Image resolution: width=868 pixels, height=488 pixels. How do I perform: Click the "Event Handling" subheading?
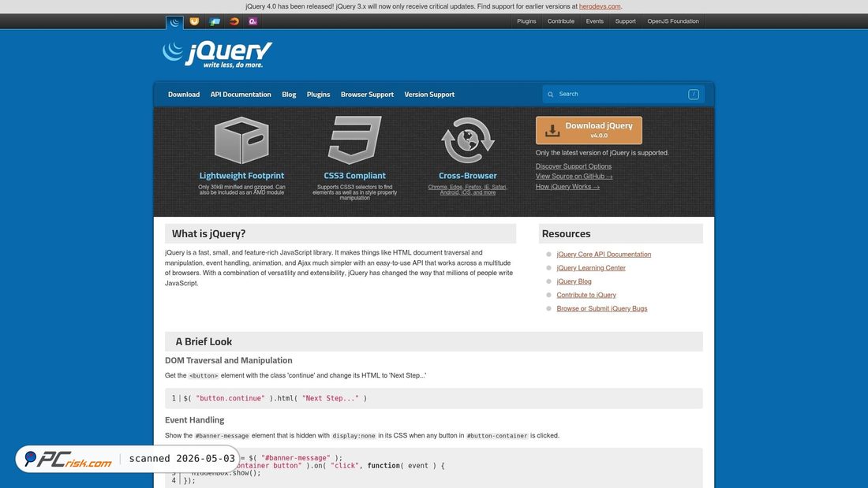click(x=194, y=420)
